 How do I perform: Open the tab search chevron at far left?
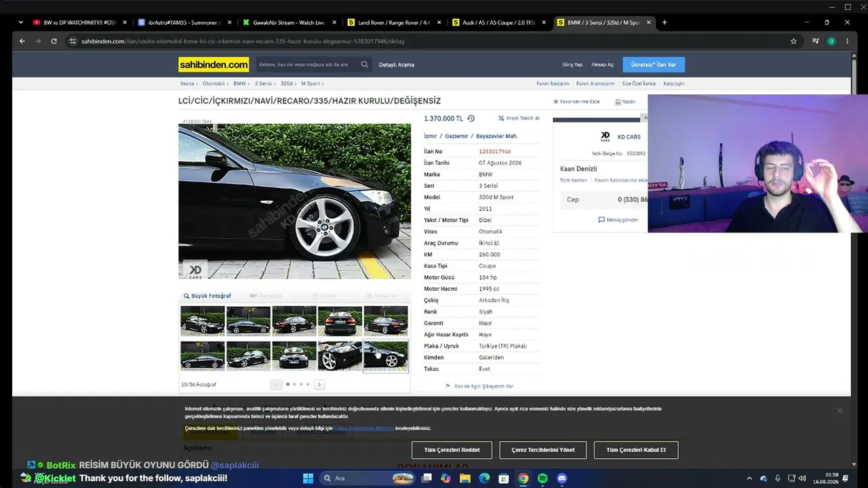[x=21, y=22]
